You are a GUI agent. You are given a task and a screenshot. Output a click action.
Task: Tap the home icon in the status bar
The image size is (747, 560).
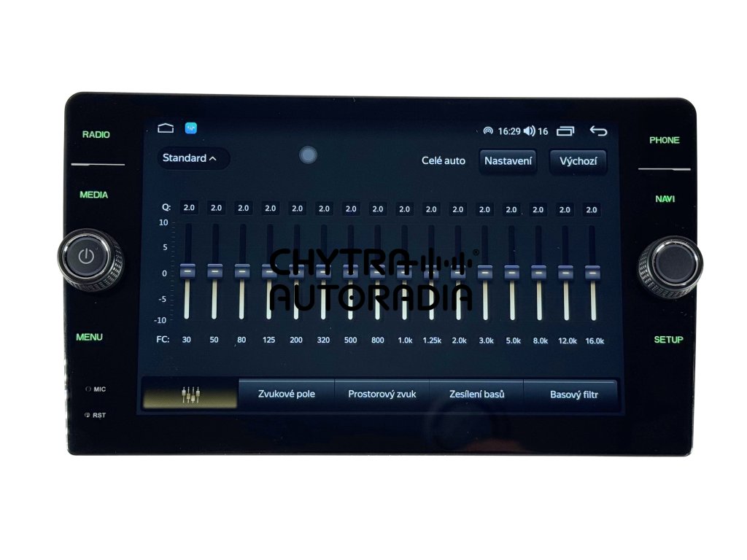pyautogui.click(x=166, y=128)
